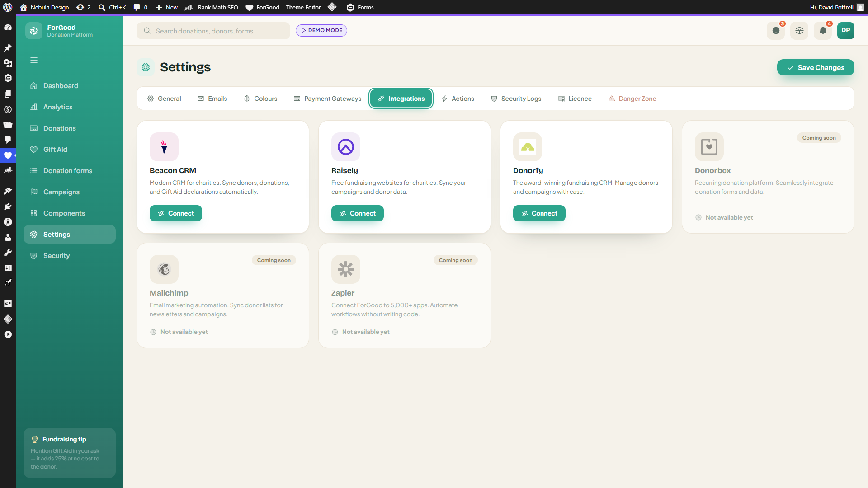This screenshot has width=868, height=488.
Task: Open WP Users icon in left rail
Action: pyautogui.click(x=8, y=237)
